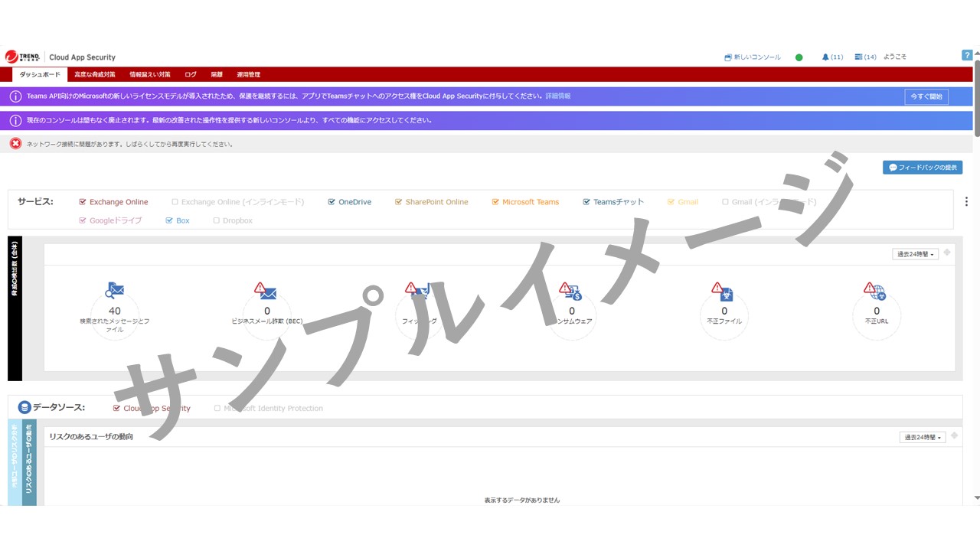The width and height of the screenshot is (980, 551).
Task: Click the ransomware threat icon
Action: [570, 290]
